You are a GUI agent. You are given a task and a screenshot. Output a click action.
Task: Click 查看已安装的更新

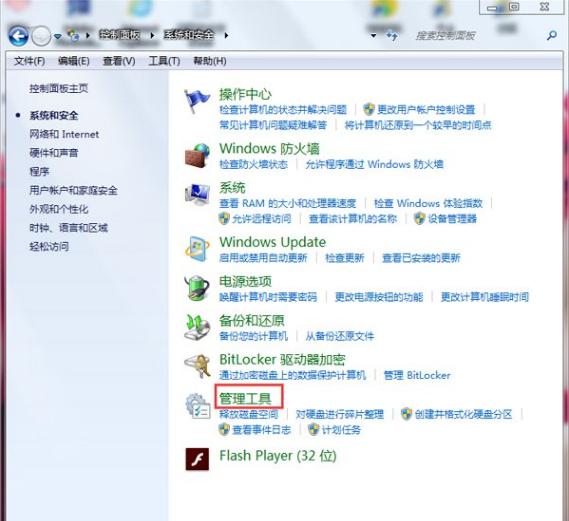(421, 258)
